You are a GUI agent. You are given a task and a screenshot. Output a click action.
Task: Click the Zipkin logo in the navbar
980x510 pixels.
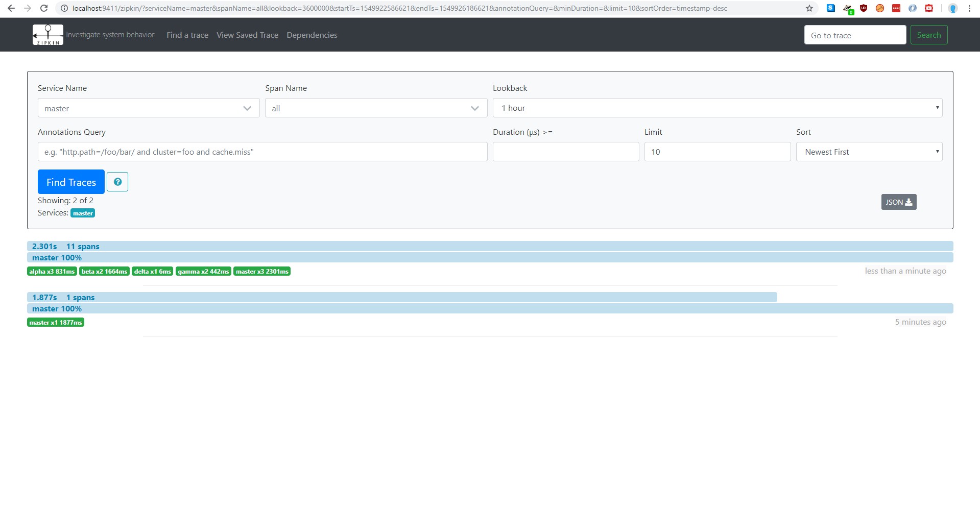coord(48,35)
